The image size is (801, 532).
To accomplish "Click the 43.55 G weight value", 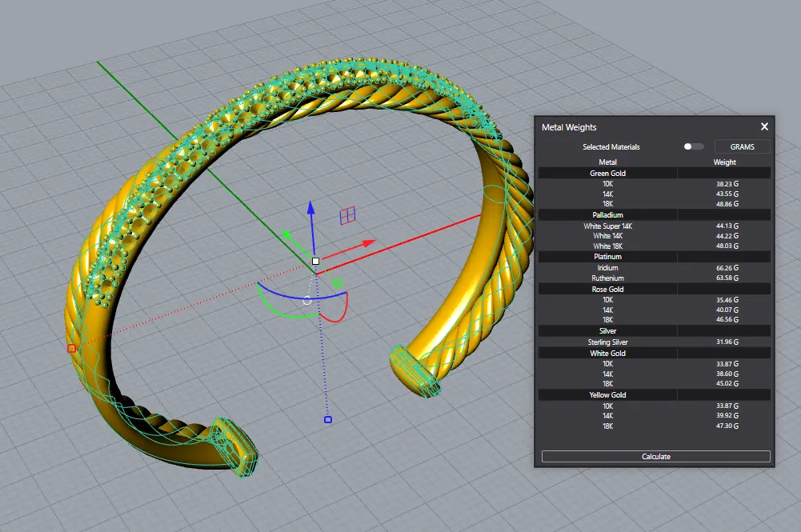I will pyautogui.click(x=727, y=194).
